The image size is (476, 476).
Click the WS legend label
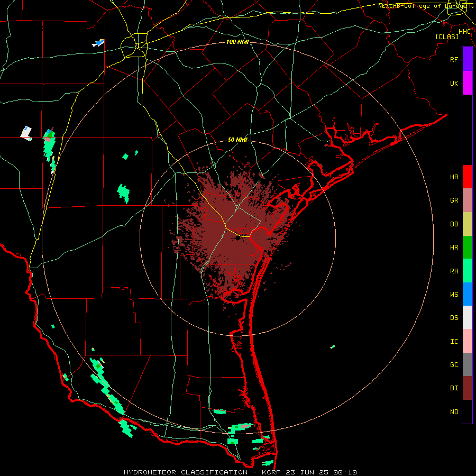point(454,295)
